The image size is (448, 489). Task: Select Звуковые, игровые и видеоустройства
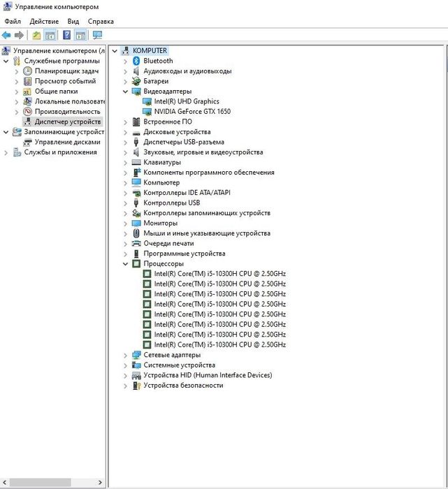(203, 152)
